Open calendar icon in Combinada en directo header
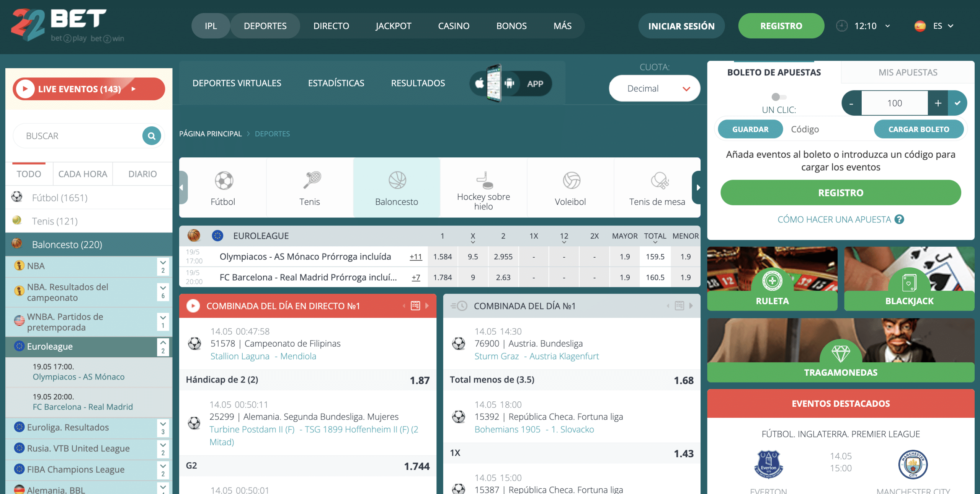The width and height of the screenshot is (980, 494). click(415, 306)
